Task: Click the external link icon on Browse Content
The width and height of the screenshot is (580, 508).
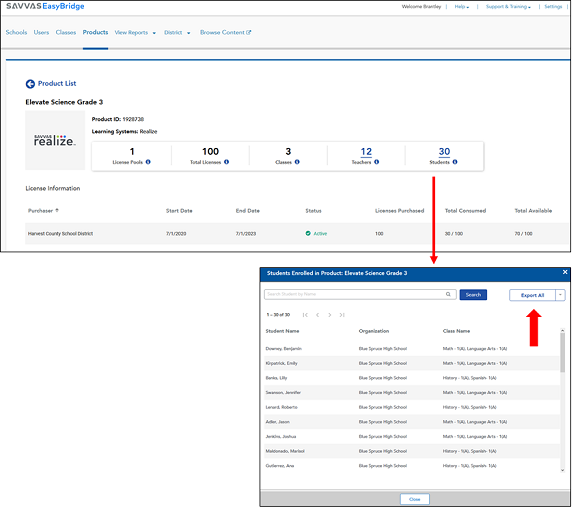Action: 249,32
